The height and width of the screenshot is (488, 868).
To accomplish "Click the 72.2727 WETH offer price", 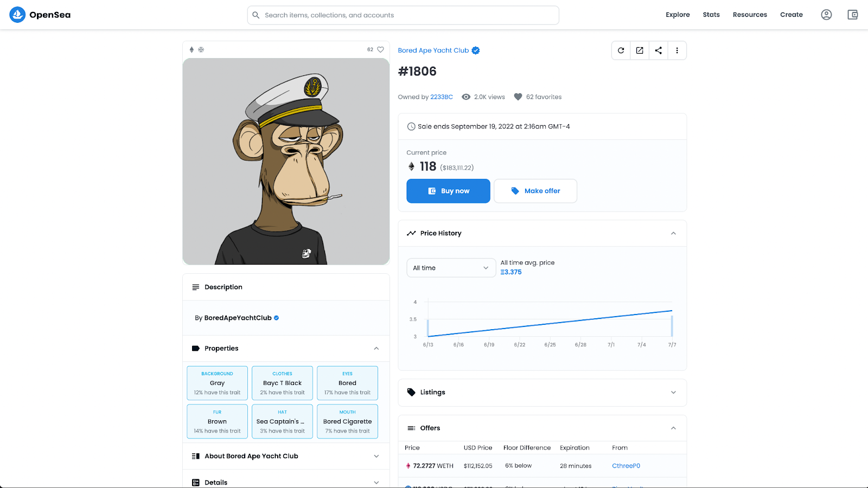I will 433,466.
